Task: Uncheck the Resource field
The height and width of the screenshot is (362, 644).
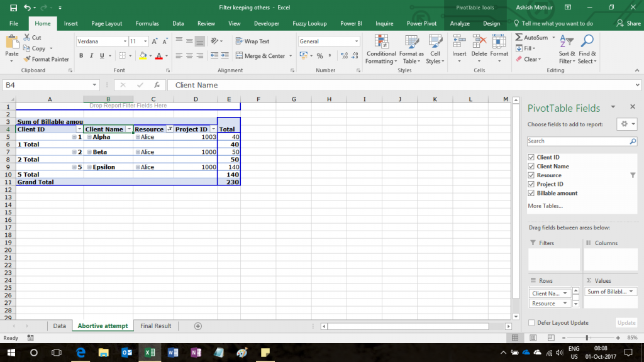Action: (x=531, y=175)
